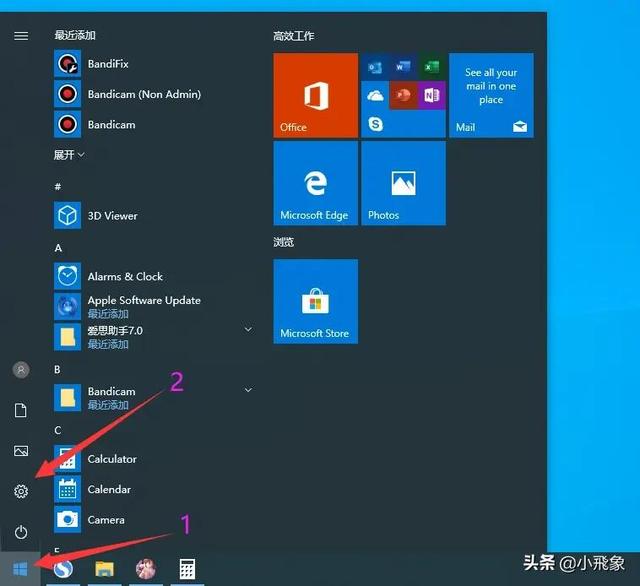
Task: Open Apple Software Update
Action: tap(153, 306)
